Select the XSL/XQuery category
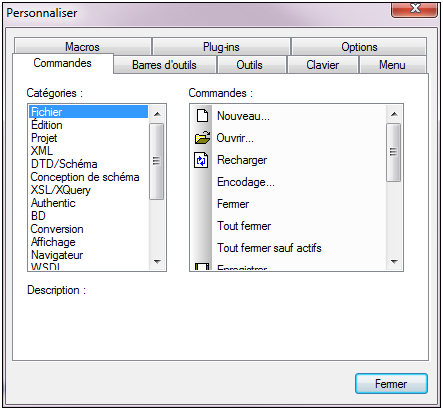 coord(88,190)
